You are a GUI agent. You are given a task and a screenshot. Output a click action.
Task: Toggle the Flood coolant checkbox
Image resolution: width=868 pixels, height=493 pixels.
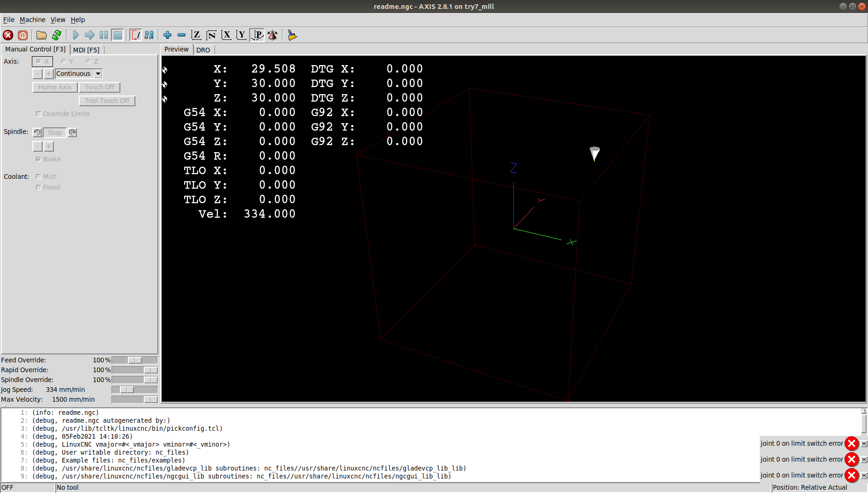38,187
